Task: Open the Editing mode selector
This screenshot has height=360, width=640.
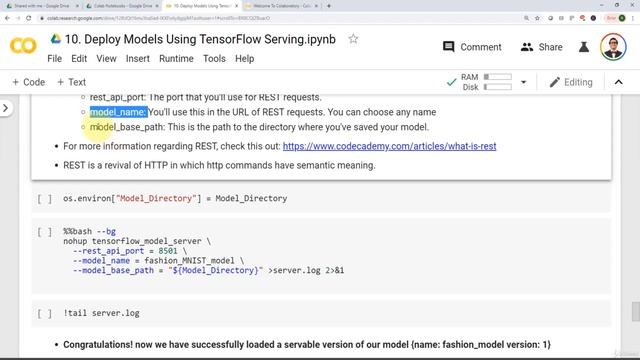Action: (x=571, y=82)
